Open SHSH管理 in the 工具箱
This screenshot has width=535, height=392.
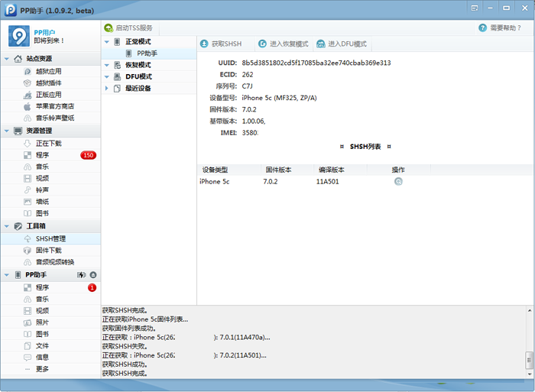(50, 239)
